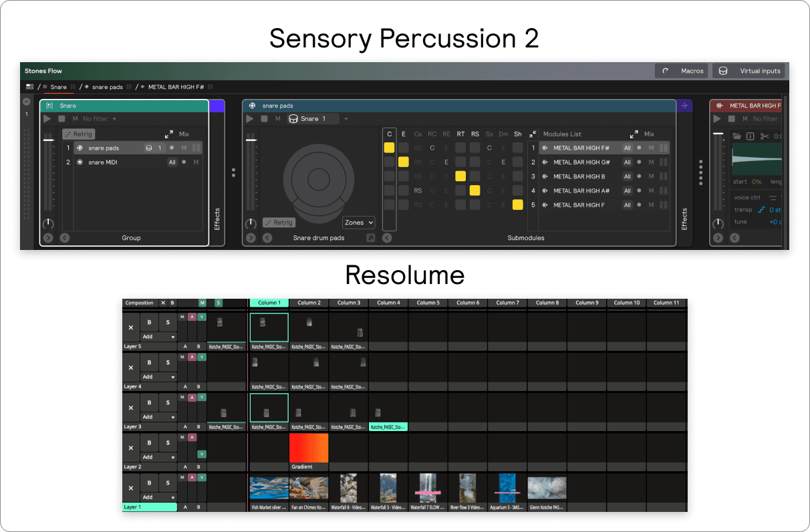Viewport: 810px width, 532px height.
Task: Open the Zones dropdown
Action: (x=359, y=223)
